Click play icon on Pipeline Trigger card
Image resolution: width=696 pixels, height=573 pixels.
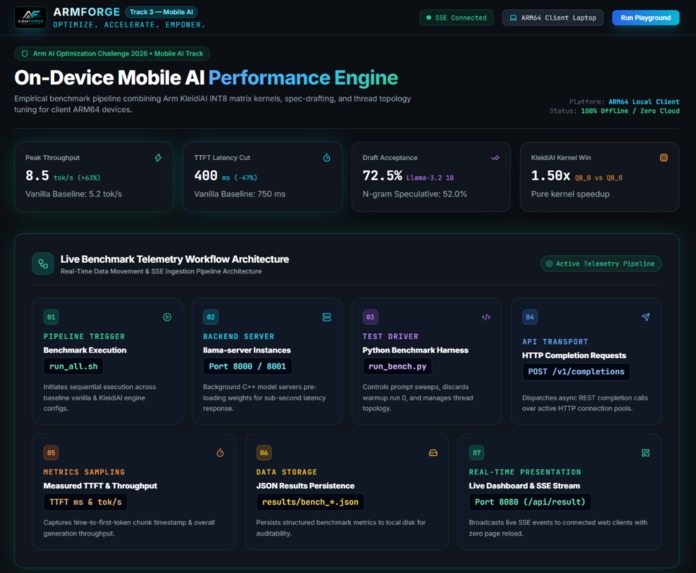coord(167,317)
